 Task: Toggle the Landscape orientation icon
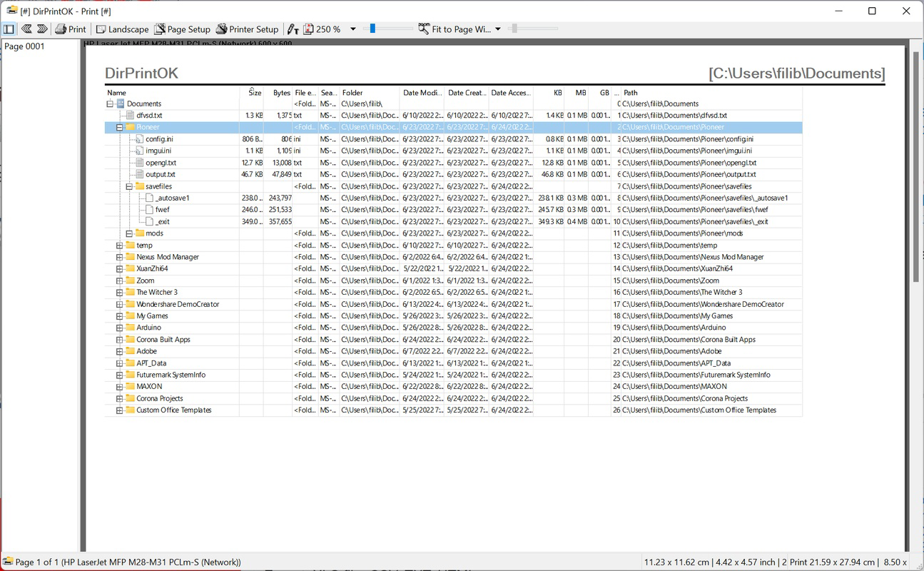pyautogui.click(x=100, y=29)
